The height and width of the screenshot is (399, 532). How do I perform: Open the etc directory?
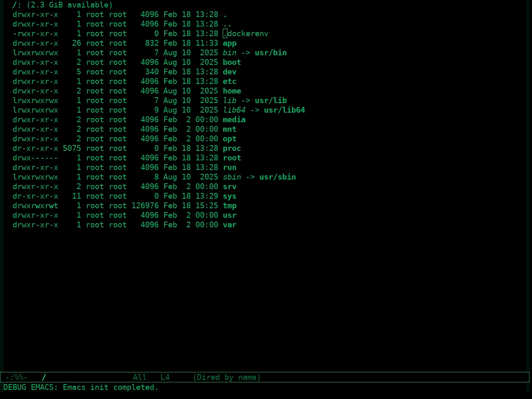(229, 81)
